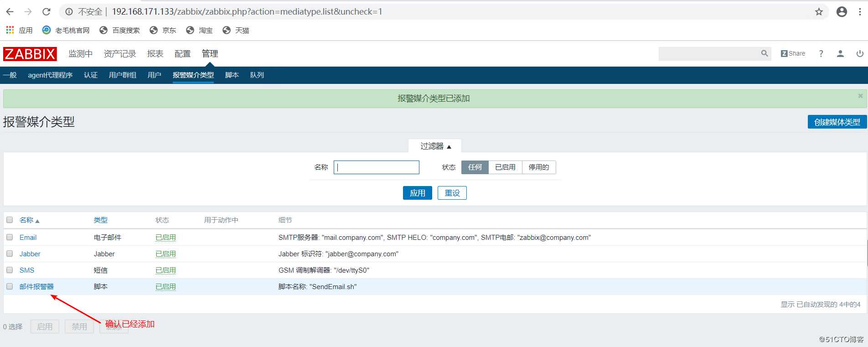868x347 pixels.
Task: Click the 重设 filter button
Action: click(452, 193)
